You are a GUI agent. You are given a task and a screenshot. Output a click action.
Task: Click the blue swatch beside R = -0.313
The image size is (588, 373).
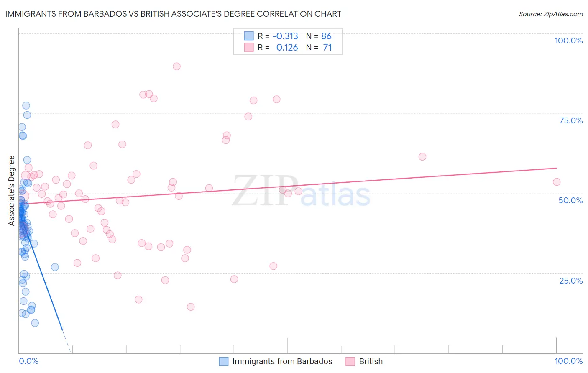tap(249, 36)
